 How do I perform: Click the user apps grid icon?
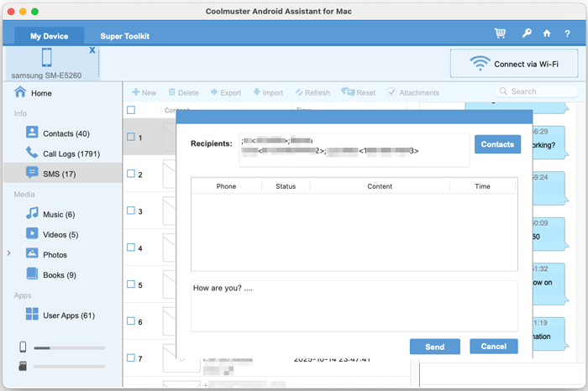tap(32, 314)
